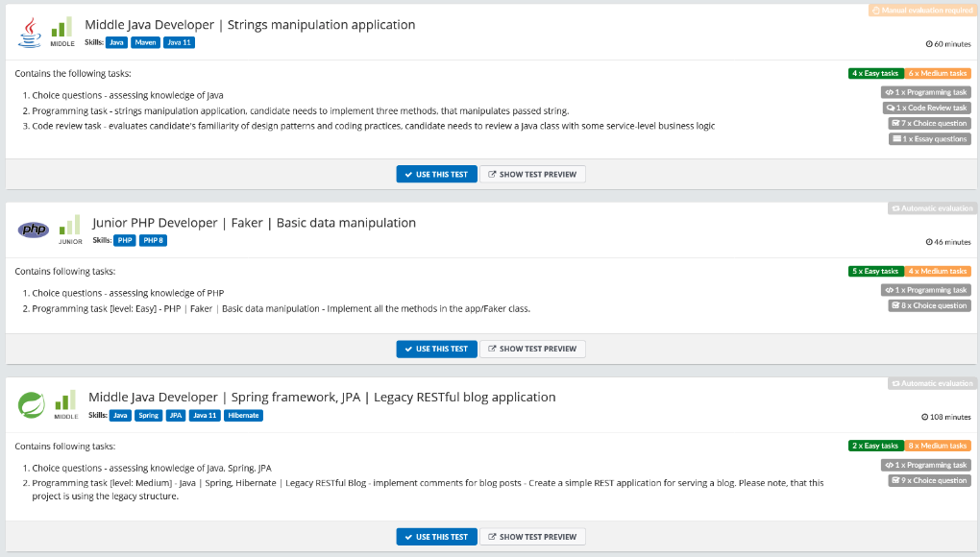Click USE THIS TEST on Spring framework test

coord(436,536)
